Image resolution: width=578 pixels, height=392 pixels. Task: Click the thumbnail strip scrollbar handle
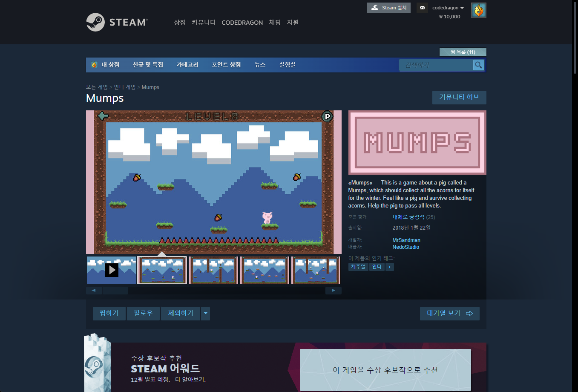pos(115,291)
